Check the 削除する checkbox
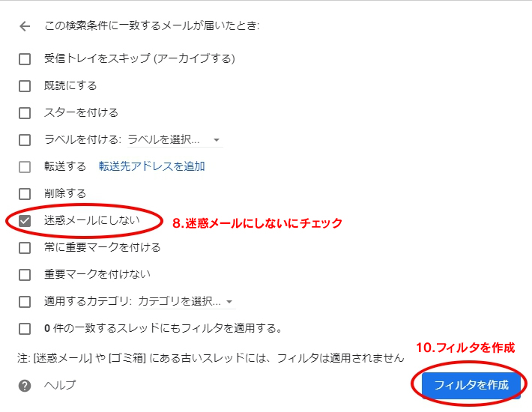This screenshot has width=532, height=412. pos(25,193)
